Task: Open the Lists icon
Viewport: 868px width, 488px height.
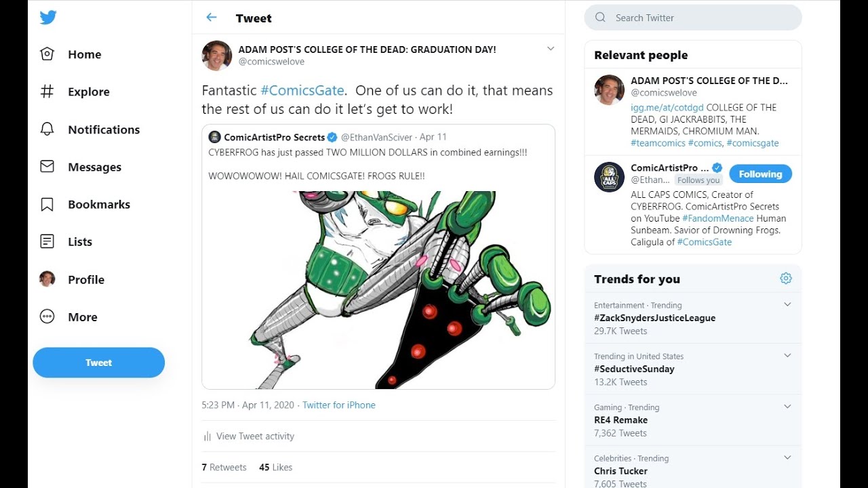Action: click(47, 241)
